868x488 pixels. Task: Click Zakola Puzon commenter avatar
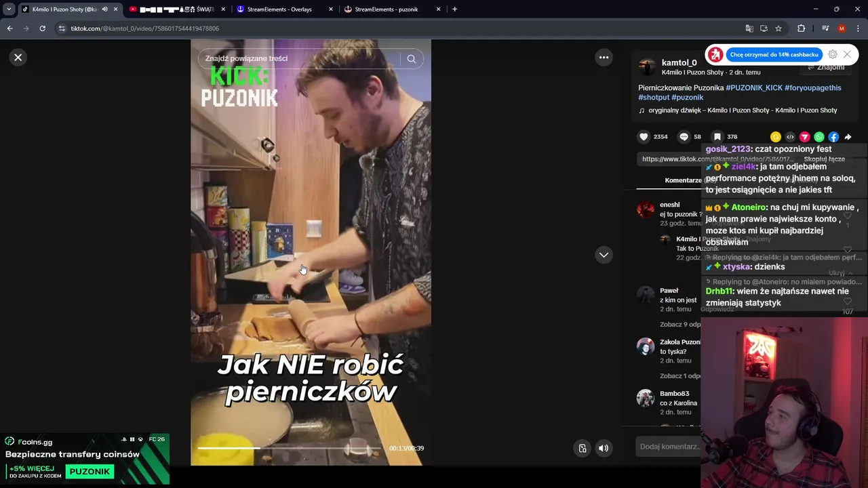click(646, 346)
